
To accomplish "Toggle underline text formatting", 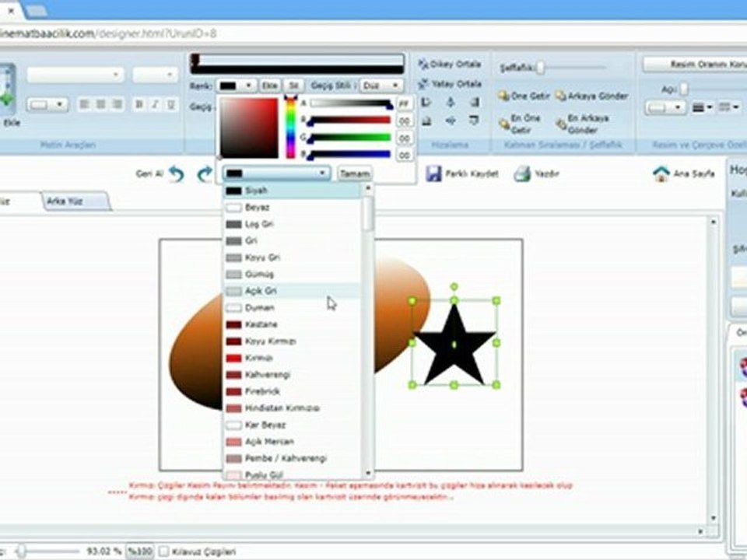I will click(x=170, y=103).
